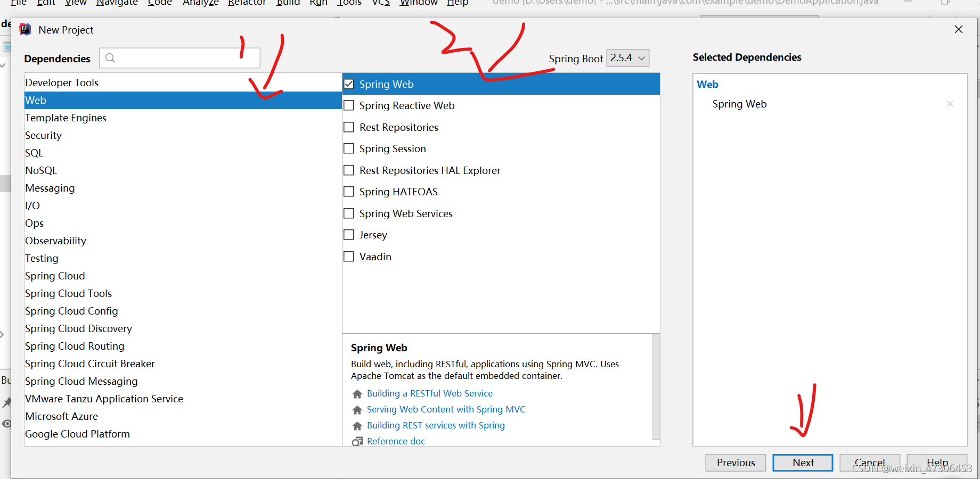Check the Spring Web dependency checkbox
The image size is (980, 479).
(x=349, y=84)
